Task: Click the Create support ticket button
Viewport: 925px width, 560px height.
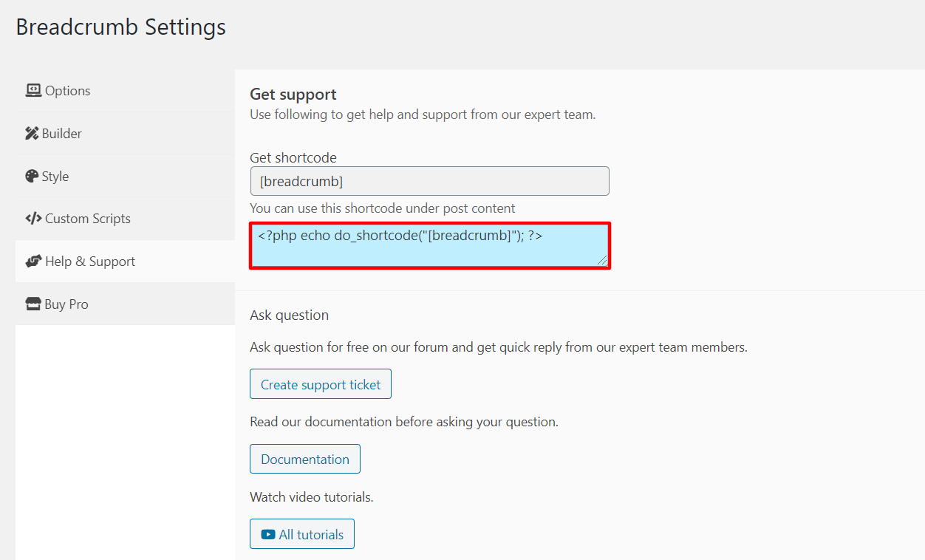Action: click(x=320, y=383)
